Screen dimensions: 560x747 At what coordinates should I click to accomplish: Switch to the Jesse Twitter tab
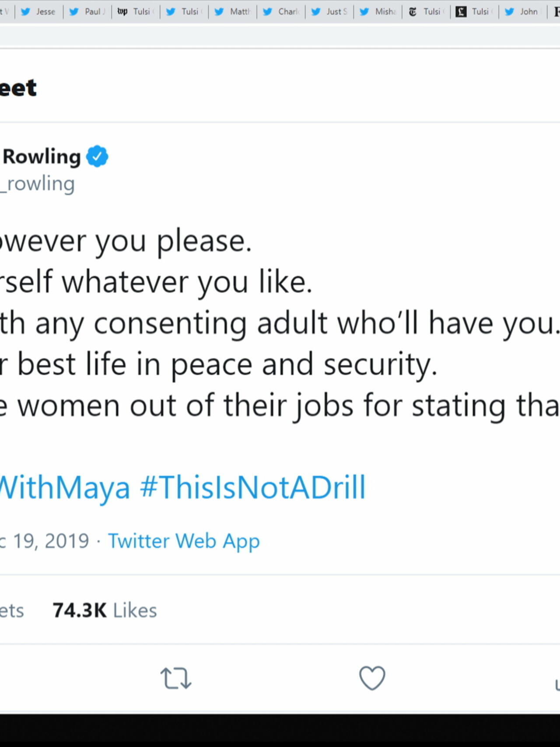39,12
